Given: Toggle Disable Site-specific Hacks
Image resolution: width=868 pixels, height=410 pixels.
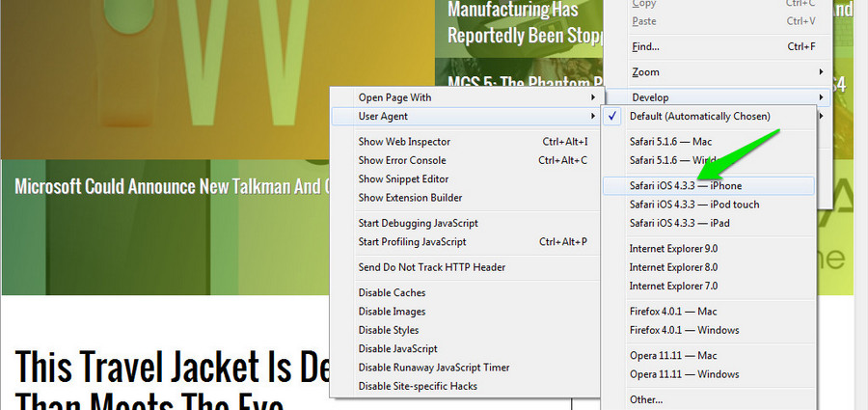Looking at the screenshot, I should coord(465,386).
